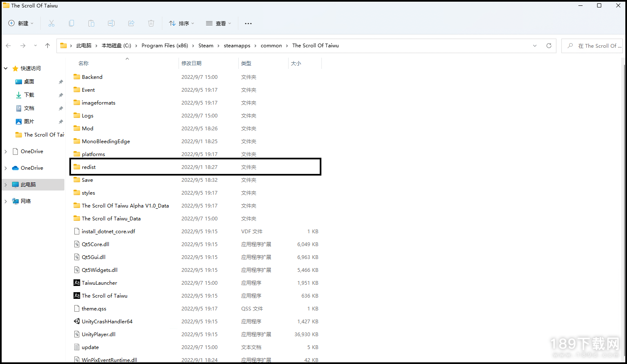The height and width of the screenshot is (364, 627).
Task: Click the Cut scissors icon in toolbar
Action: coord(51,23)
